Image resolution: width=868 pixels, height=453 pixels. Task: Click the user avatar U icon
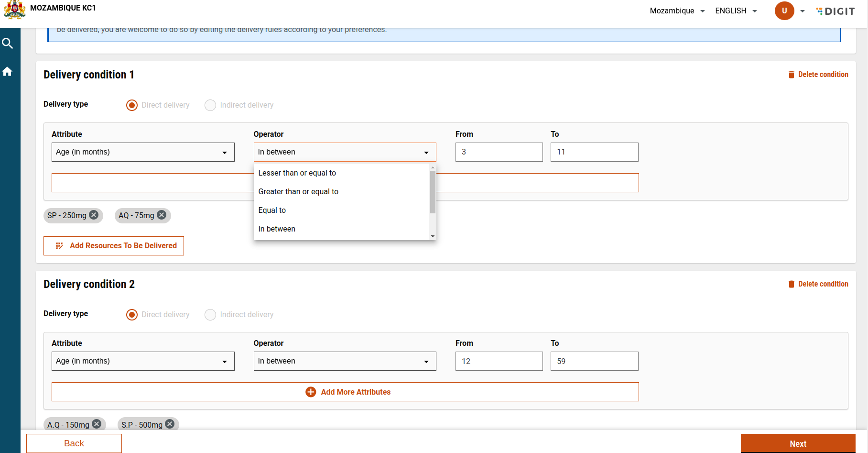pos(784,11)
